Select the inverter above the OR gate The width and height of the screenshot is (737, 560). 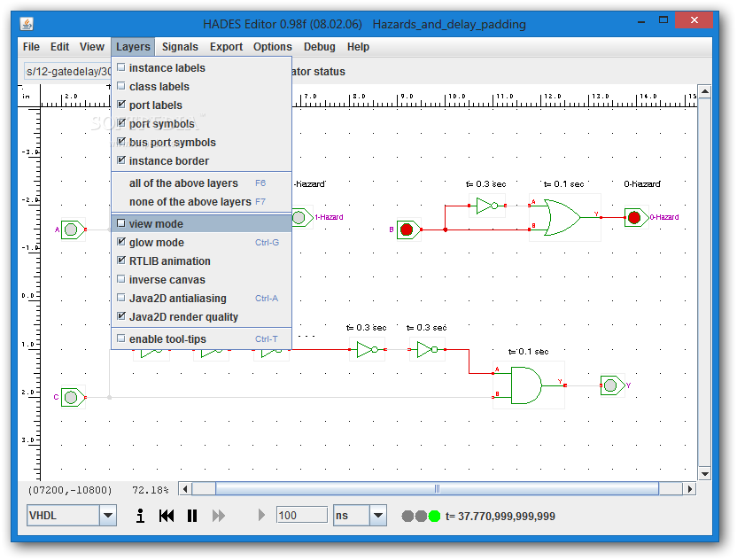487,206
